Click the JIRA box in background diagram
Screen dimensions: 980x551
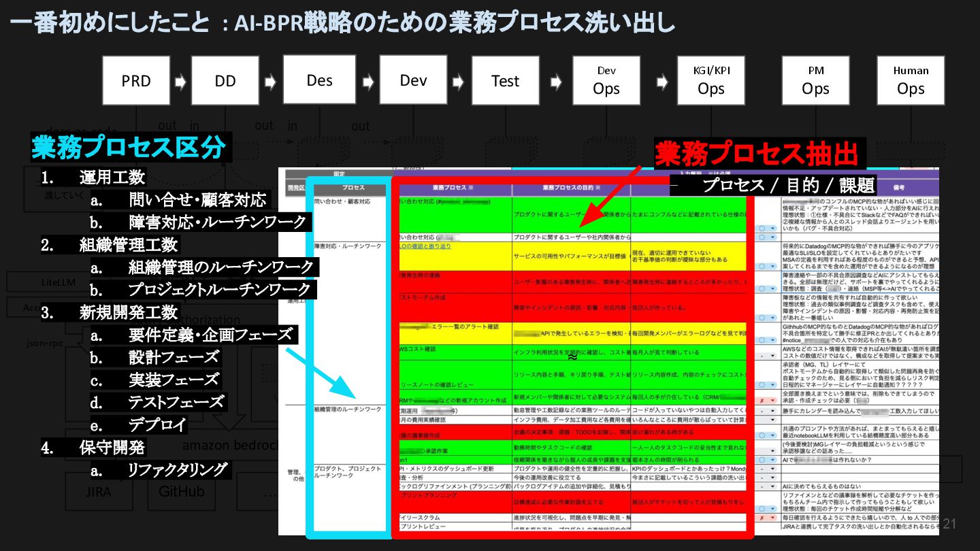tap(99, 492)
